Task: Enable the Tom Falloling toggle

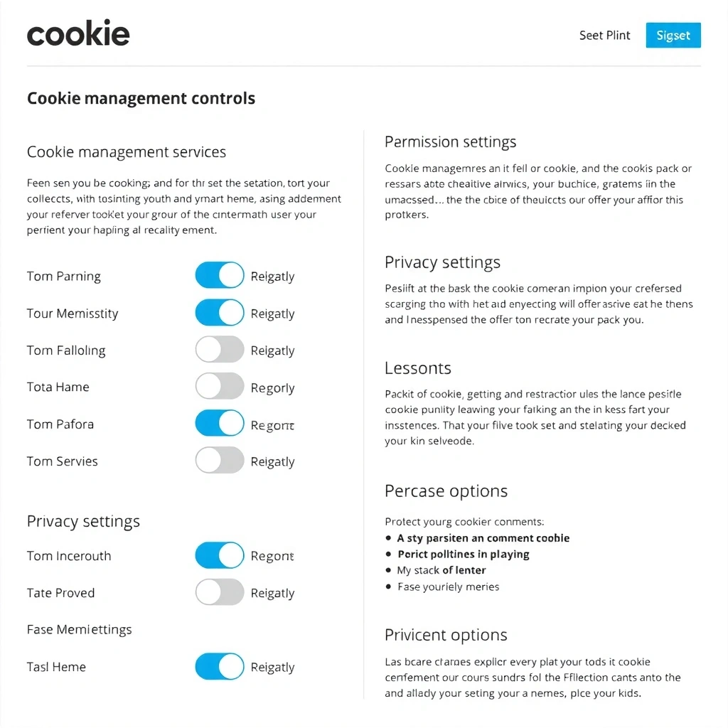Action: click(x=219, y=350)
